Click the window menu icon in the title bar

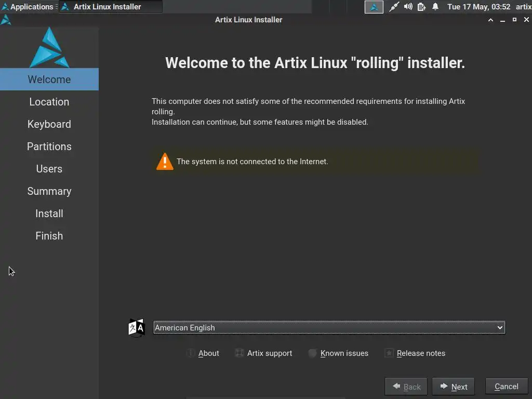tap(6, 20)
